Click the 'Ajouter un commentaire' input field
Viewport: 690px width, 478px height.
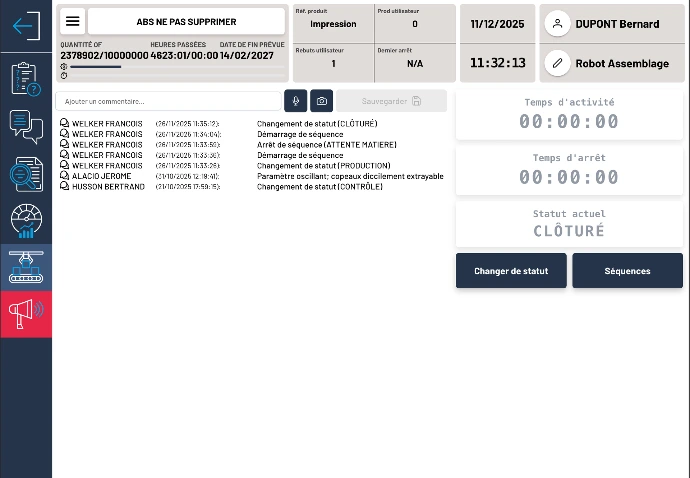(x=168, y=101)
